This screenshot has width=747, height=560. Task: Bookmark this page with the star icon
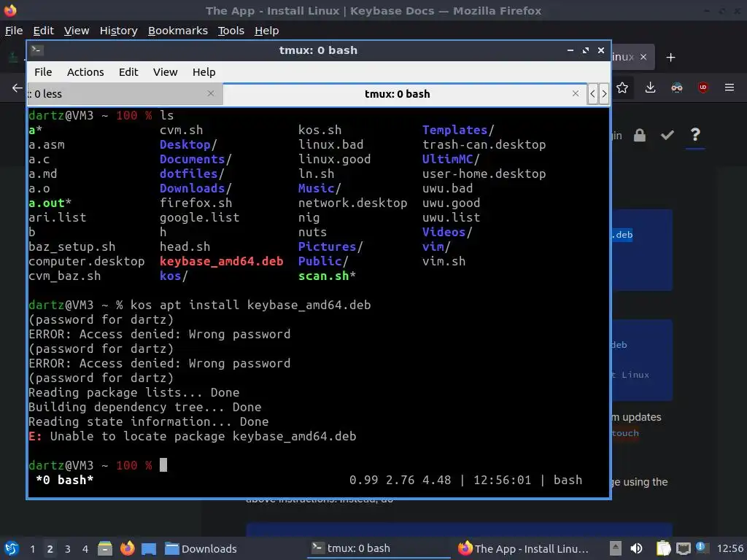point(622,87)
